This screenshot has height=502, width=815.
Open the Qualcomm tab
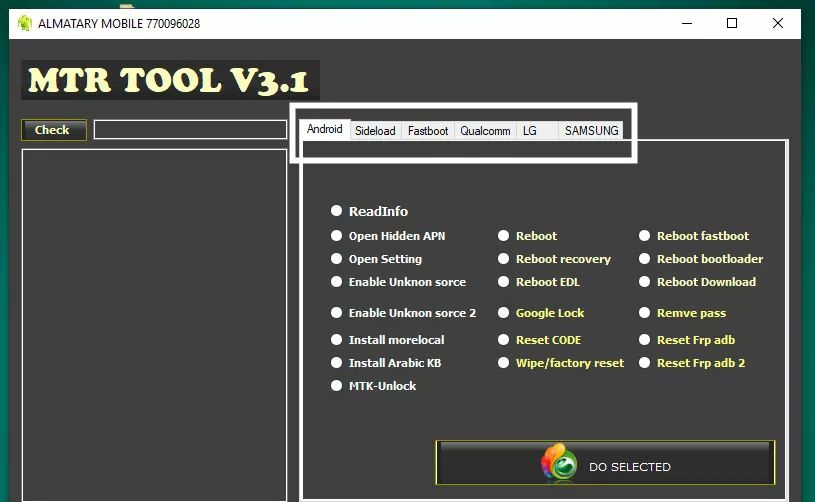pyautogui.click(x=485, y=130)
